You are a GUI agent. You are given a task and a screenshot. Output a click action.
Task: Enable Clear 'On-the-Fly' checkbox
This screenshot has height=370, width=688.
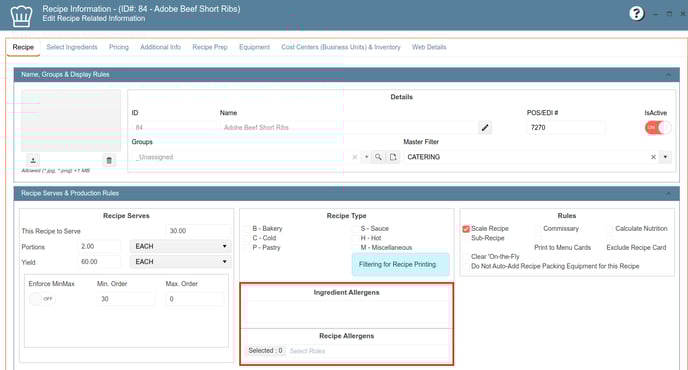pos(466,257)
